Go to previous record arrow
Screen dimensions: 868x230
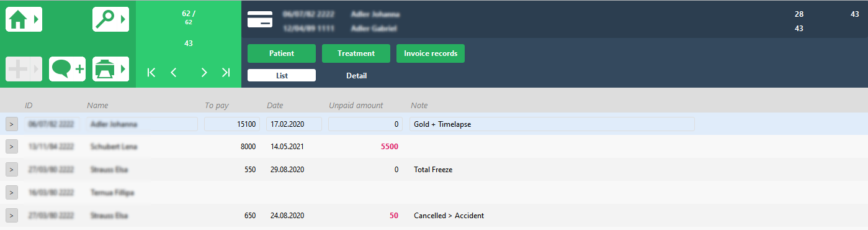[x=174, y=73]
